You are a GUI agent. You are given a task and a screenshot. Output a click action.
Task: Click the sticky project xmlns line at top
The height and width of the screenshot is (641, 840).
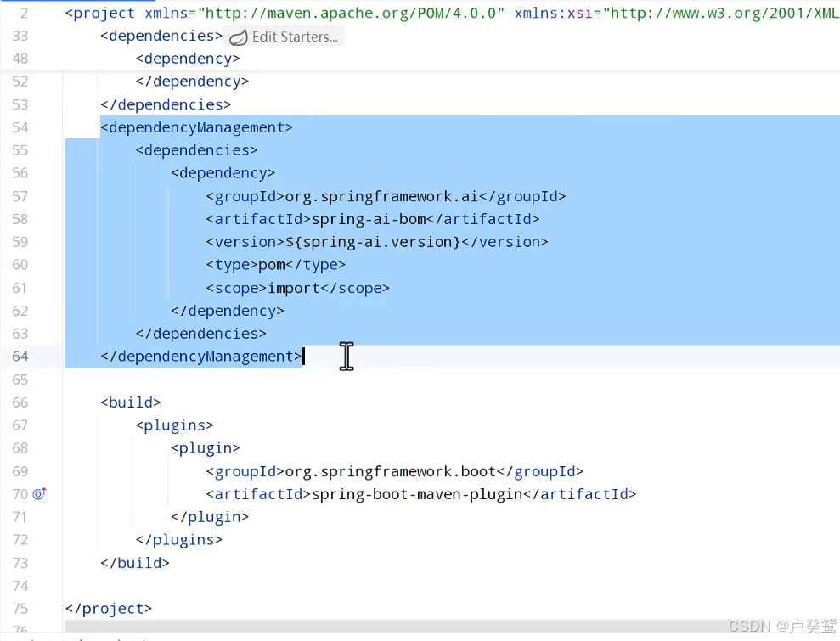[452, 13]
